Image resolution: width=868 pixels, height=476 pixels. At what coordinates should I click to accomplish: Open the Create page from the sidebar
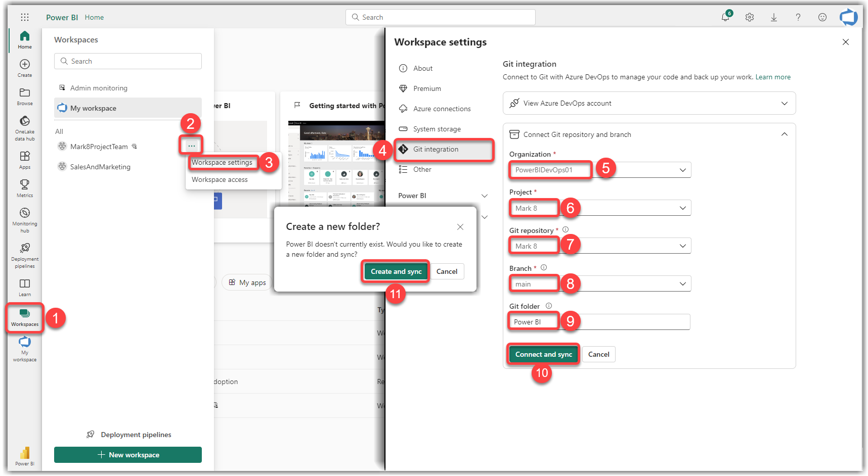coord(25,68)
